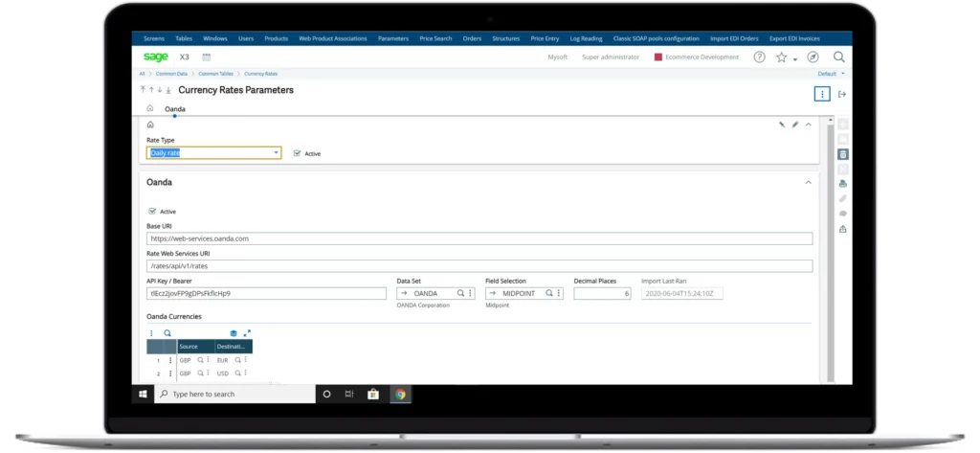Click the Common Data breadcrumb link
The height and width of the screenshot is (453, 980).
click(x=171, y=74)
